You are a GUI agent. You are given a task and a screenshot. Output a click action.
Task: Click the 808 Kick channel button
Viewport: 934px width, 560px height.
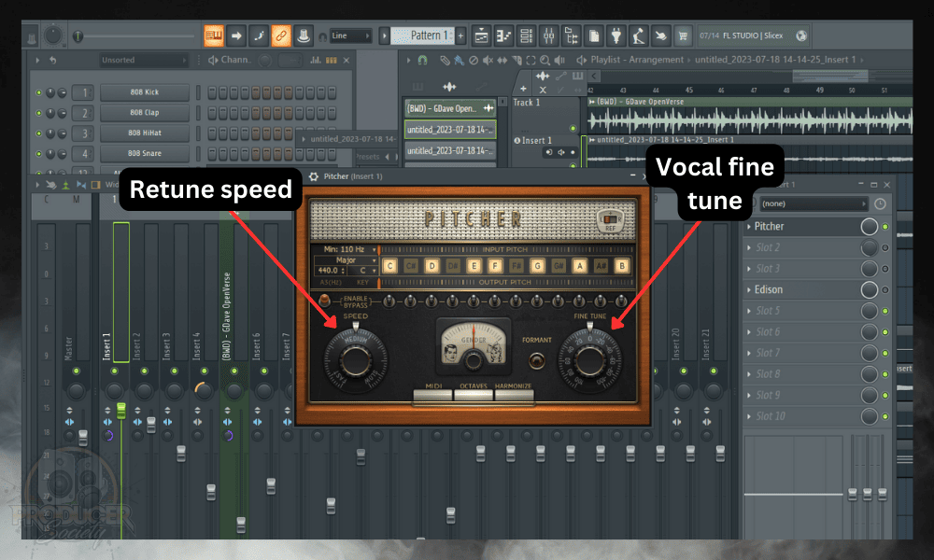point(144,92)
